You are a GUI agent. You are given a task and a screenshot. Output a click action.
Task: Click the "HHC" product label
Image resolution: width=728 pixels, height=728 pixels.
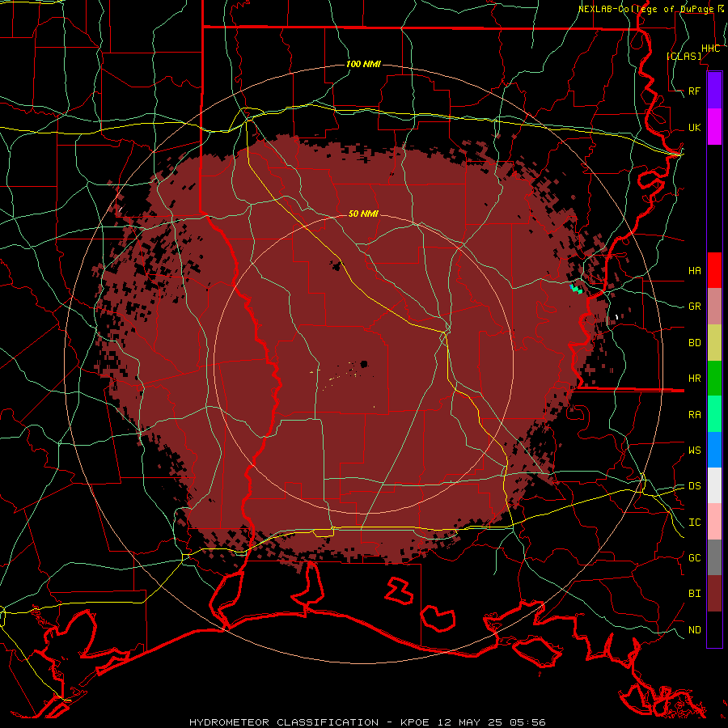tap(710, 49)
